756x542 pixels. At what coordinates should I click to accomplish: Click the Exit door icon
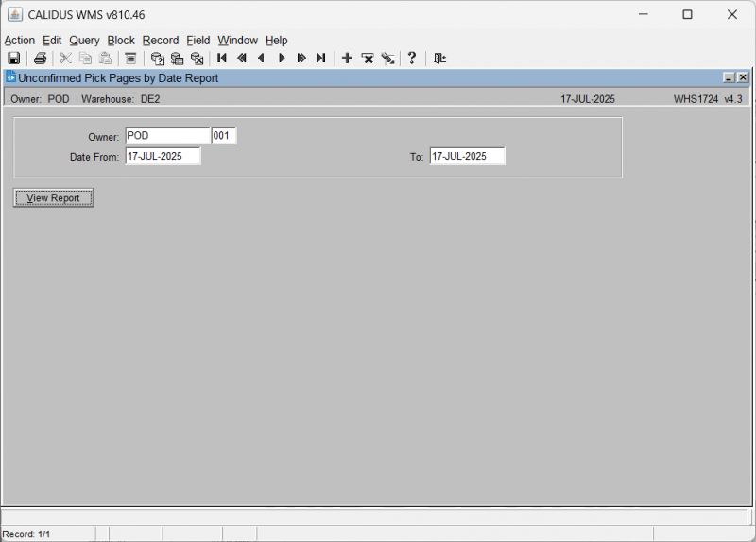[x=439, y=59]
